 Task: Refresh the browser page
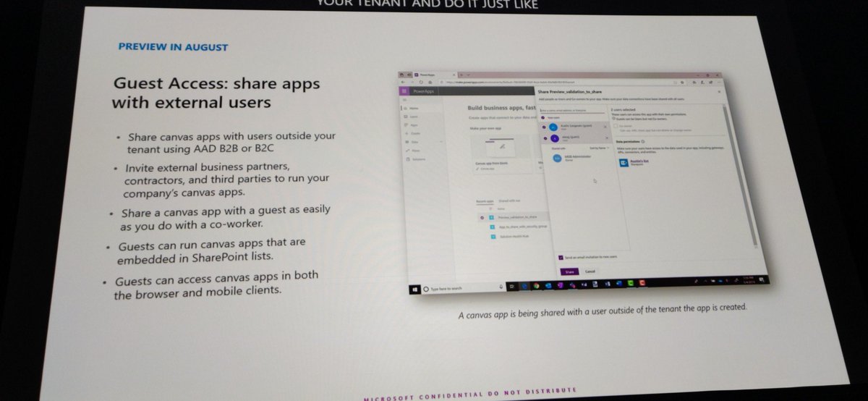coord(421,82)
